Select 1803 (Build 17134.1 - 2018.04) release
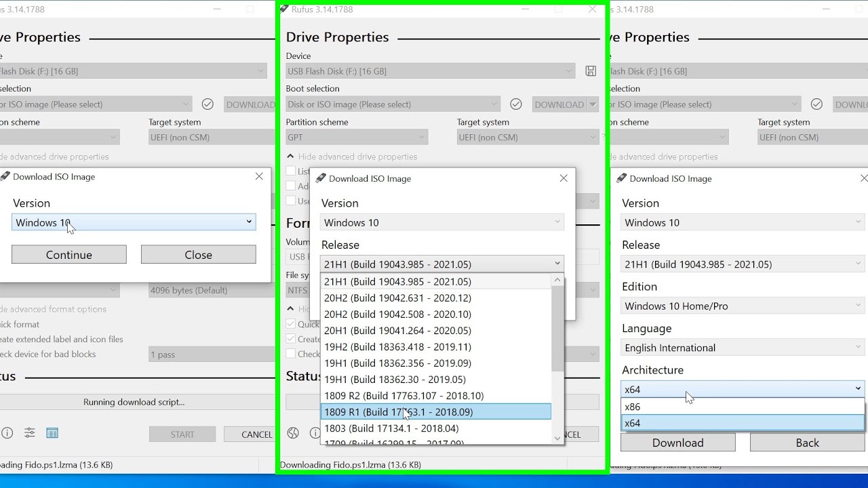This screenshot has width=868, height=488. pyautogui.click(x=436, y=428)
